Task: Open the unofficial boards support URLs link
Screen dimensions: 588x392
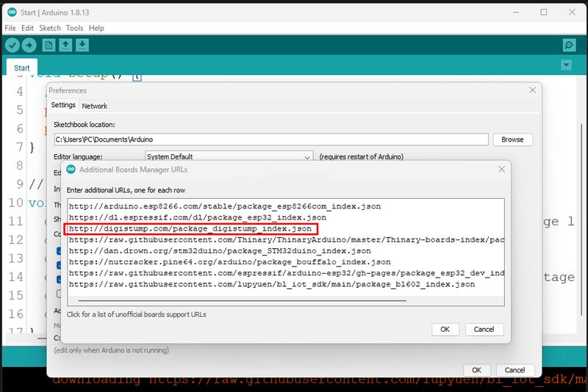Action: [x=137, y=314]
